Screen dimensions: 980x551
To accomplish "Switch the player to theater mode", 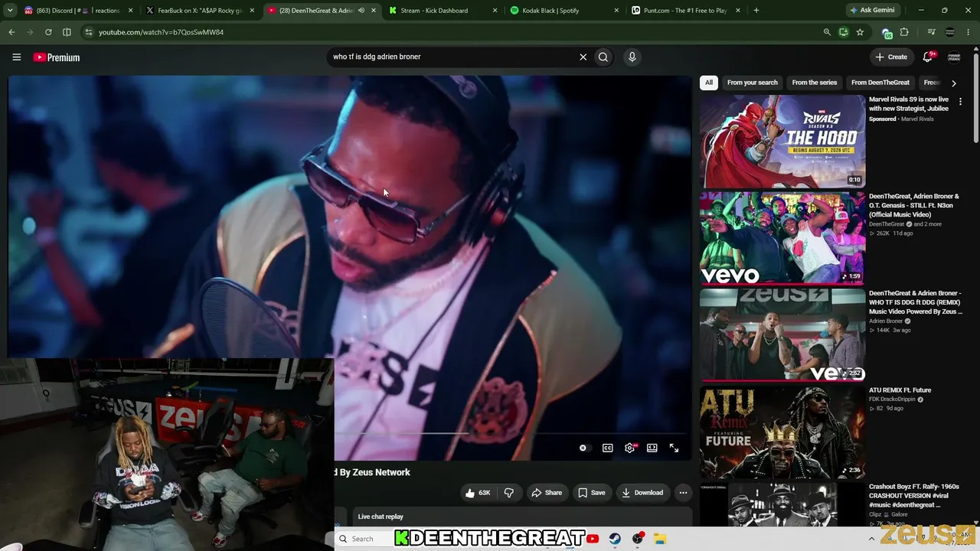I will [652, 448].
